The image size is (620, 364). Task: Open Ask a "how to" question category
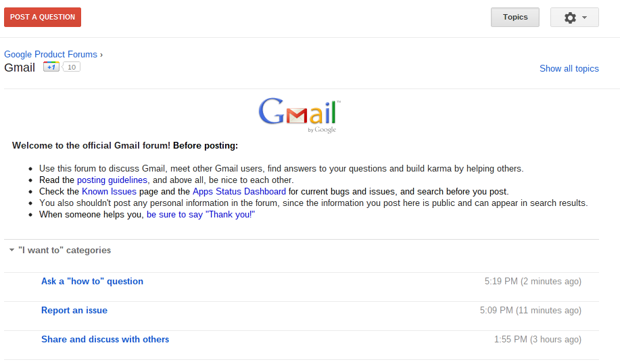(92, 281)
